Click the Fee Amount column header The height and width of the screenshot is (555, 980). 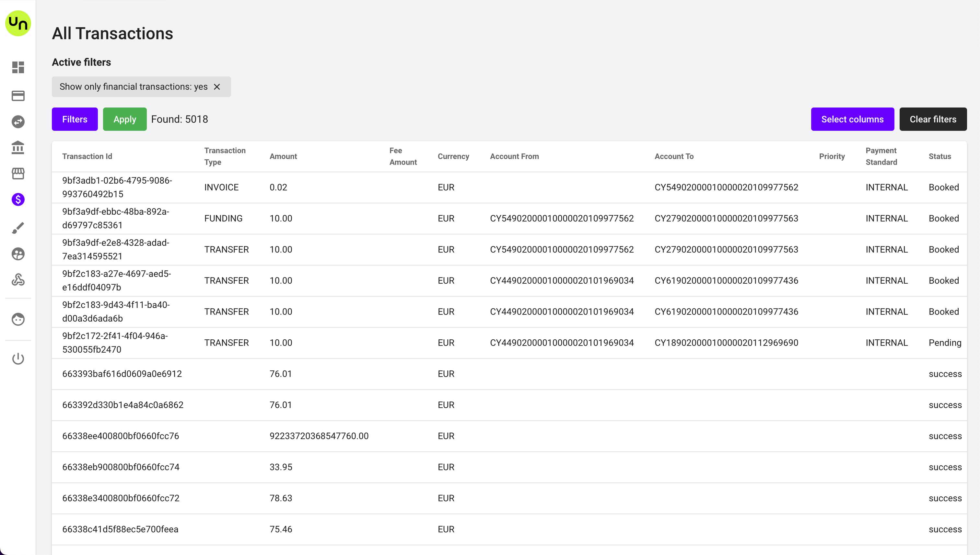click(x=403, y=156)
